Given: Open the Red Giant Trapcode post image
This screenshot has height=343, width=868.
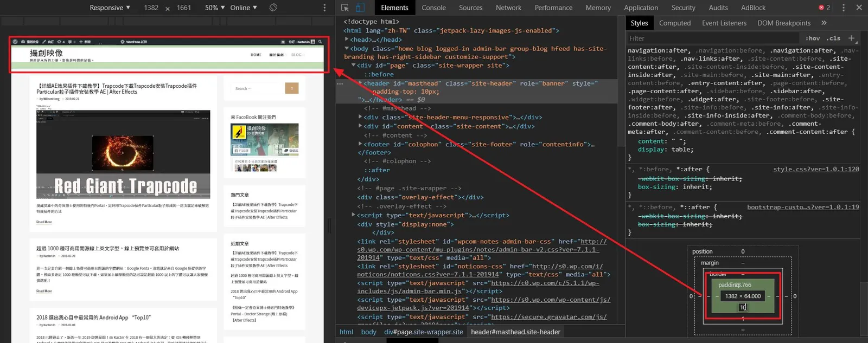Looking at the screenshot, I should coord(123,154).
